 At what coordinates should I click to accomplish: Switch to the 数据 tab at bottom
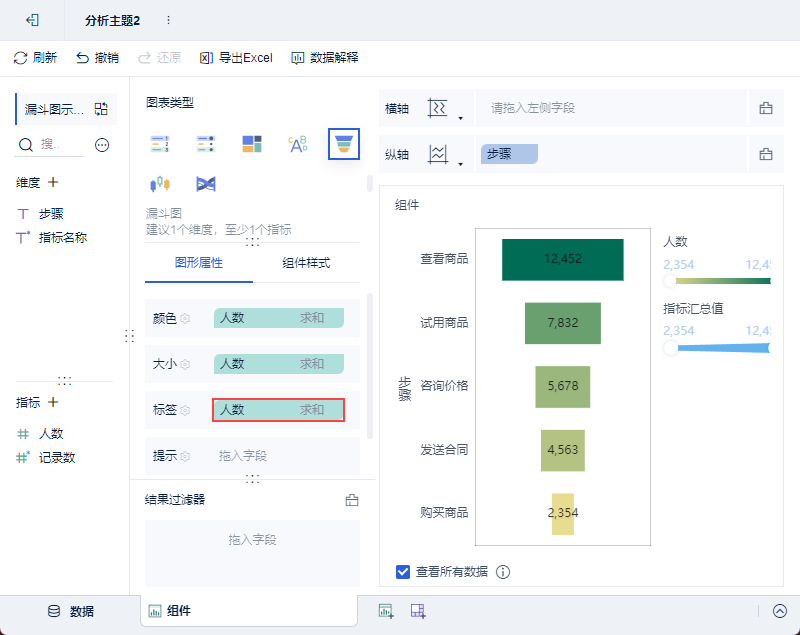[x=71, y=611]
